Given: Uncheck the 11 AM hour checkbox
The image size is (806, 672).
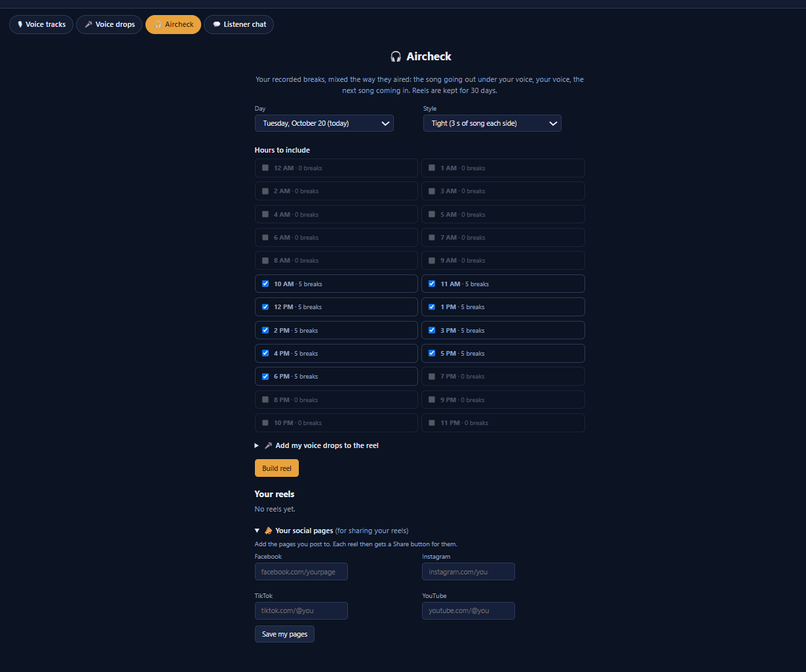Looking at the screenshot, I should [x=432, y=284].
